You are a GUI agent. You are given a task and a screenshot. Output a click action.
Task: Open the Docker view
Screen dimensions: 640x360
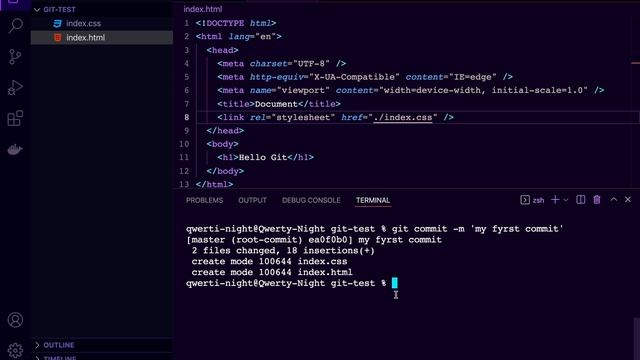point(15,149)
